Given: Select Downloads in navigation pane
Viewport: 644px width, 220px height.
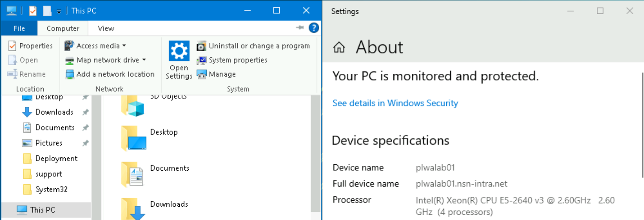Looking at the screenshot, I should click(x=54, y=112).
